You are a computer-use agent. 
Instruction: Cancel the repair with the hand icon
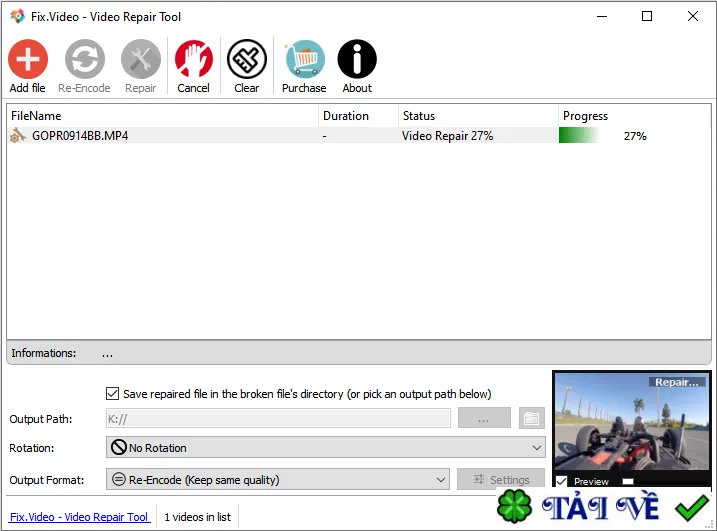193,59
